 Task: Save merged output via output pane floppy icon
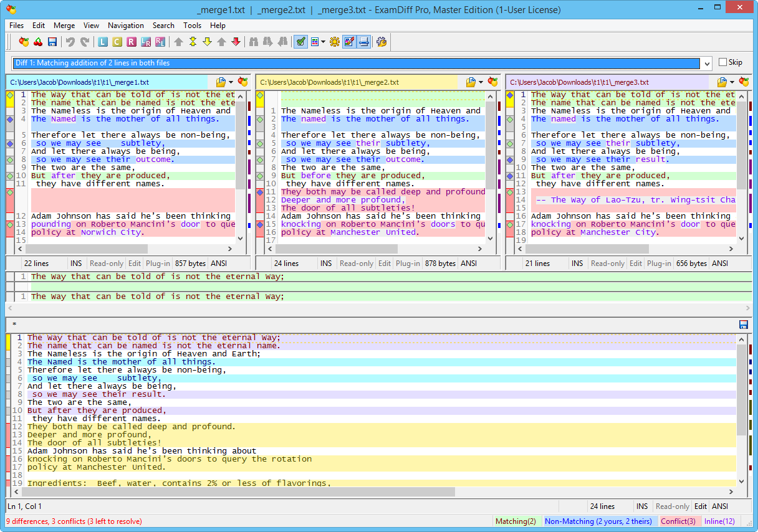[x=743, y=325]
